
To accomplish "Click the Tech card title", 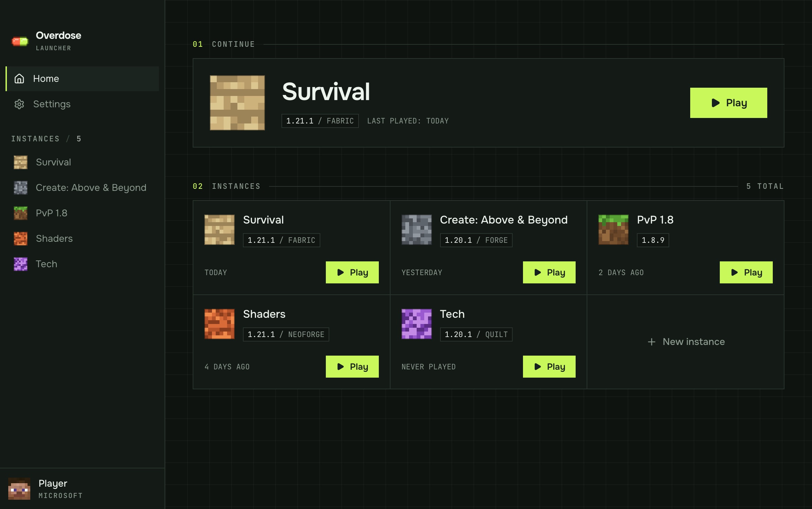I will click(x=452, y=314).
